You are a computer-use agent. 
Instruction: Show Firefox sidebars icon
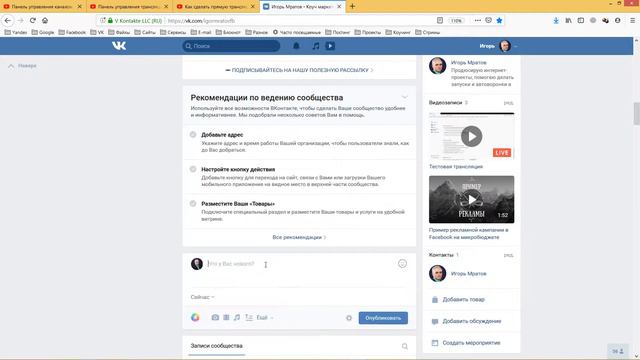coord(580,20)
